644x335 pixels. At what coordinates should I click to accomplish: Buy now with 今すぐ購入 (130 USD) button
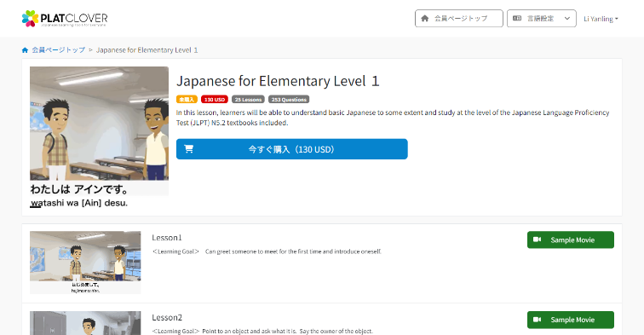[291, 149]
